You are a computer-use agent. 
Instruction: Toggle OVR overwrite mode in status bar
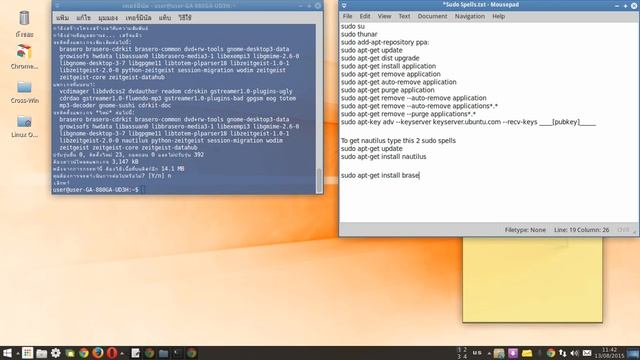coord(623,230)
